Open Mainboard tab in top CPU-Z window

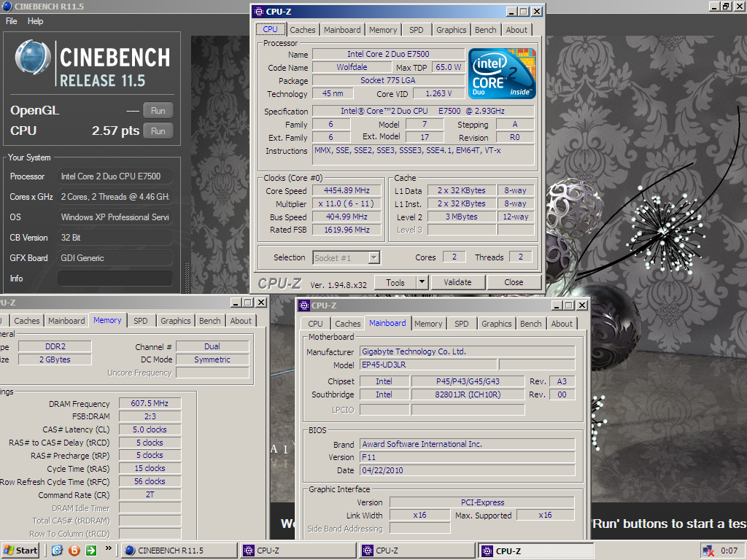click(x=342, y=29)
